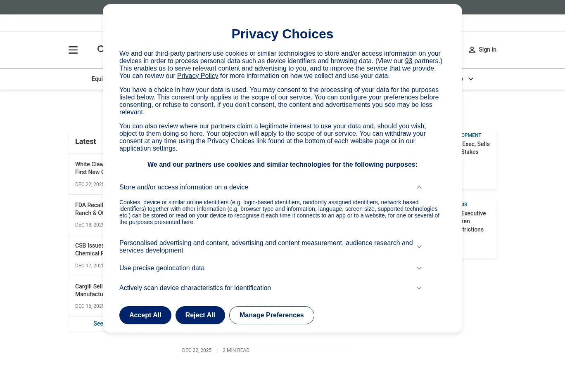This screenshot has width=565, height=392.
Task: Expand Actively scan device characteristics chevron
Action: point(419,288)
